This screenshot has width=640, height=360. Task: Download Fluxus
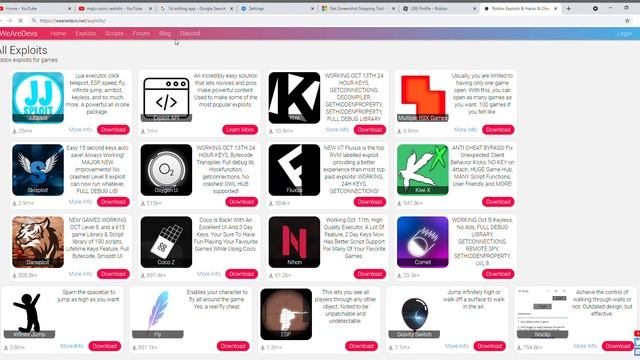point(369,202)
